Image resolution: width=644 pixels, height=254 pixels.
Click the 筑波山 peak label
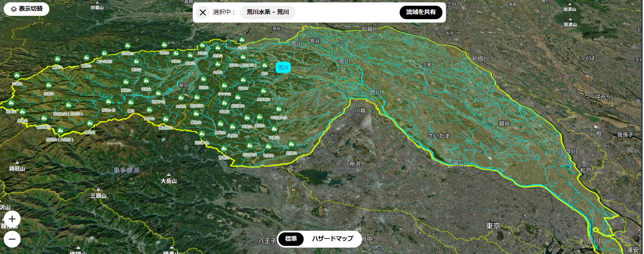[x=570, y=25]
